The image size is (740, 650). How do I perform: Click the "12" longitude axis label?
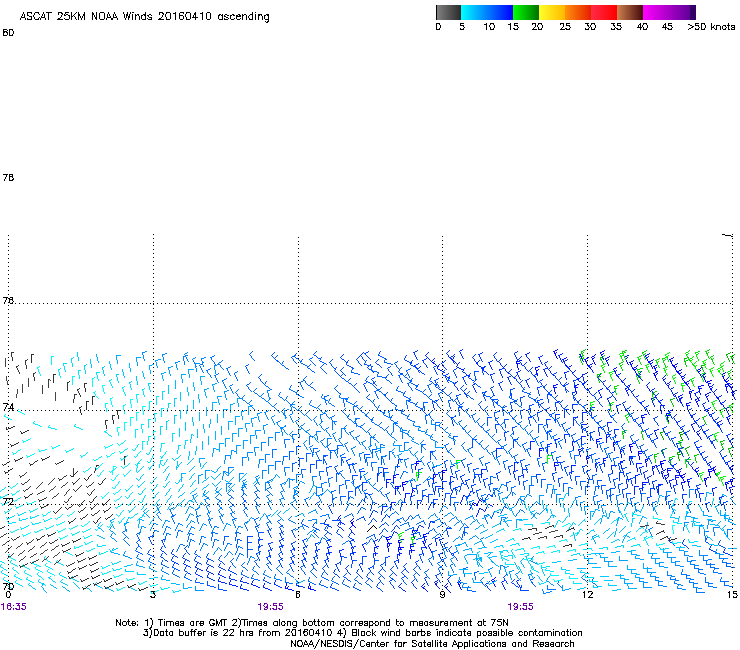point(587,594)
